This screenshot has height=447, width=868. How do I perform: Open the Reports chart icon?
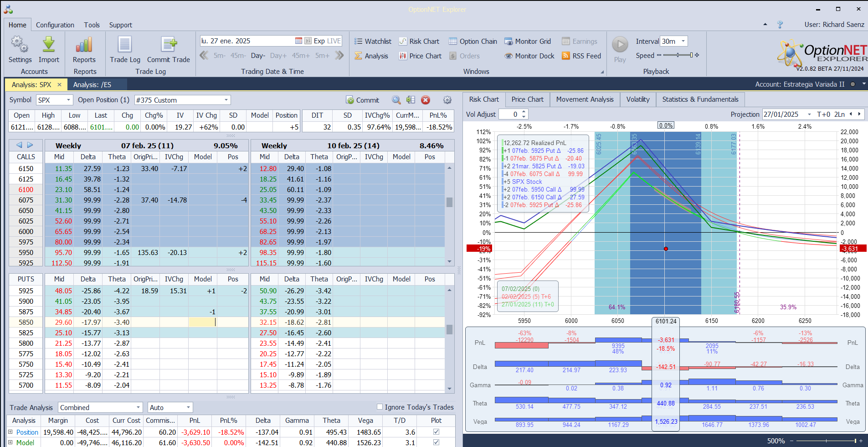coord(84,45)
